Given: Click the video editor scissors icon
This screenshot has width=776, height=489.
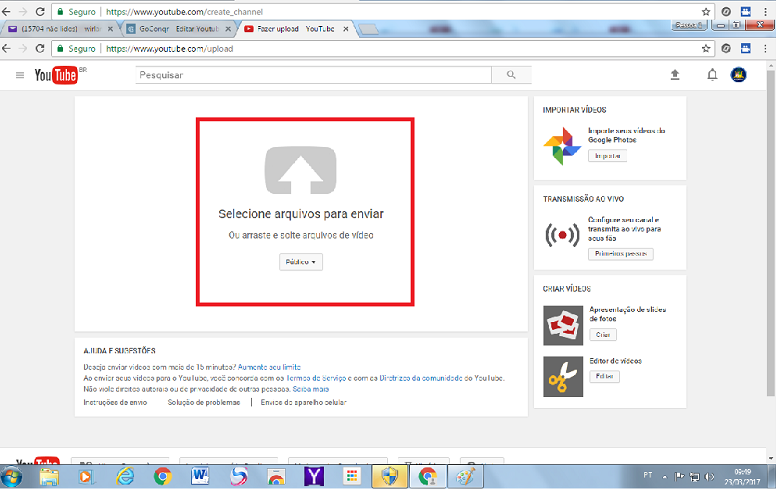Looking at the screenshot, I should click(562, 376).
